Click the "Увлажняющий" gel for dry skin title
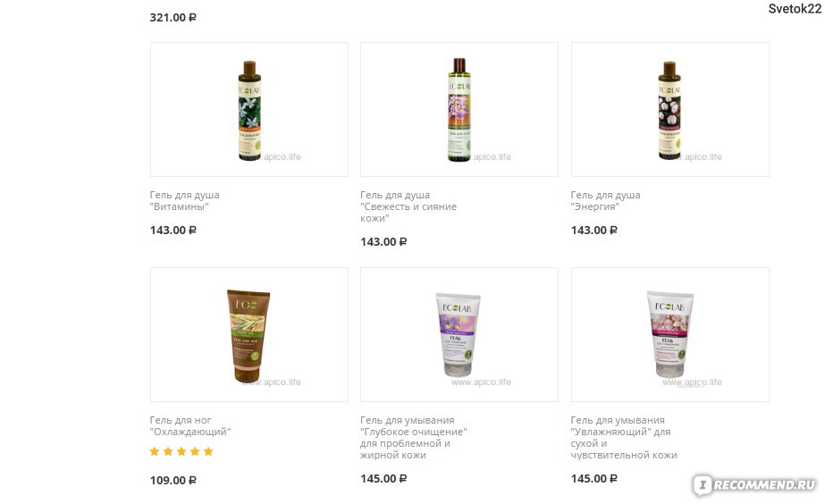Screen dimensions: 825x504 tap(624, 437)
